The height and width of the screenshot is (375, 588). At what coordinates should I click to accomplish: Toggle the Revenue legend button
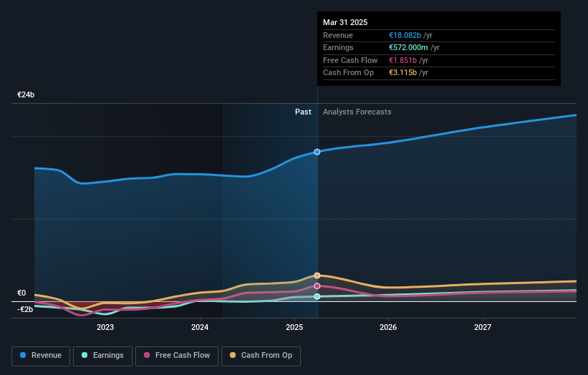(41, 356)
